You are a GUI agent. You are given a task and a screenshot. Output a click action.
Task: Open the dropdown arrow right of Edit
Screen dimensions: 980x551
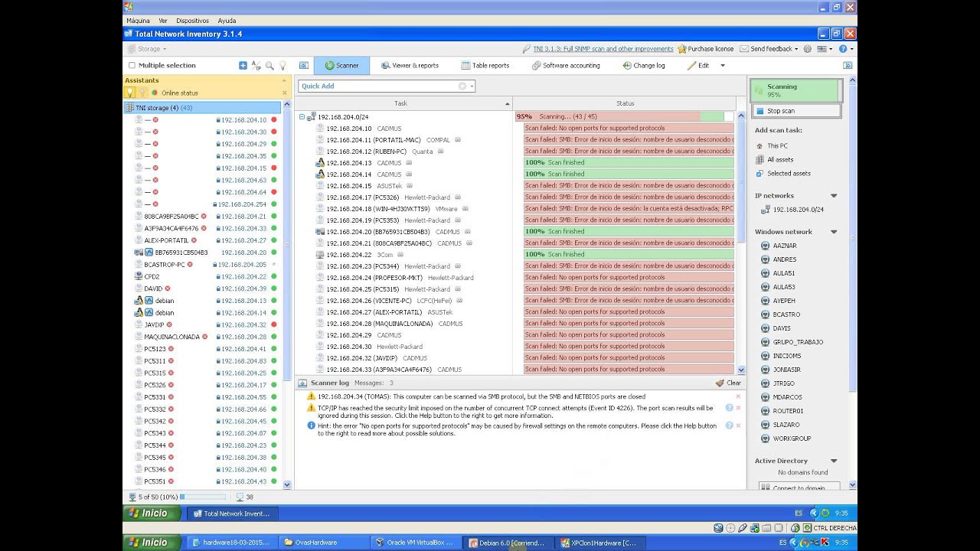pyautogui.click(x=722, y=66)
